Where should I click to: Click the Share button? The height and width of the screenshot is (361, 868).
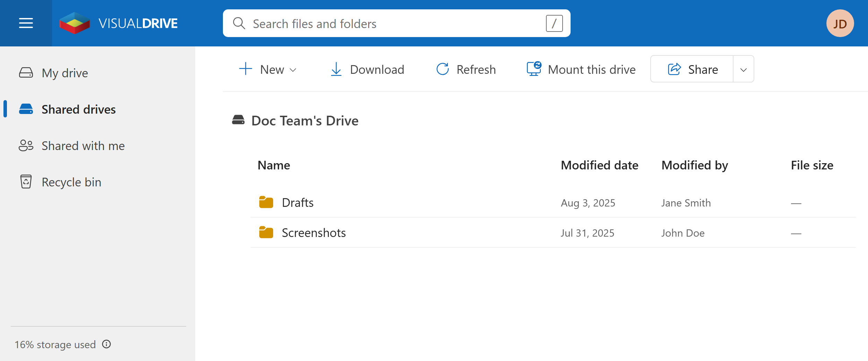coord(692,69)
